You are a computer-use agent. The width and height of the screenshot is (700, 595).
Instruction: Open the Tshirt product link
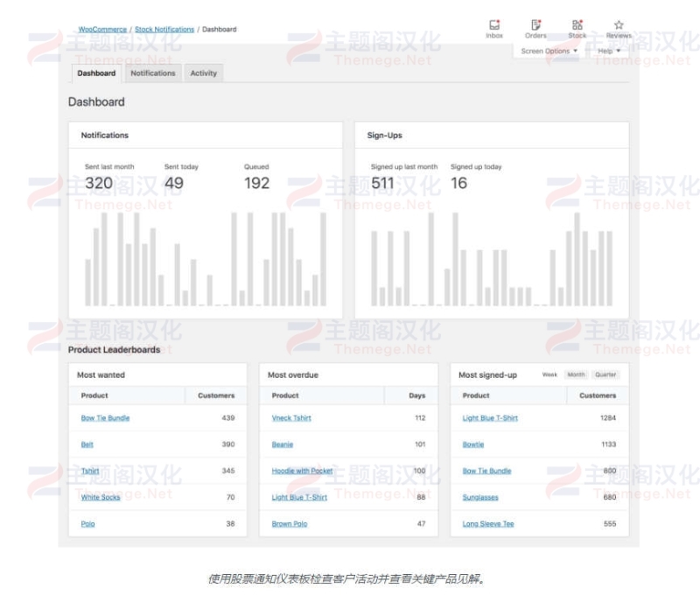pyautogui.click(x=90, y=471)
